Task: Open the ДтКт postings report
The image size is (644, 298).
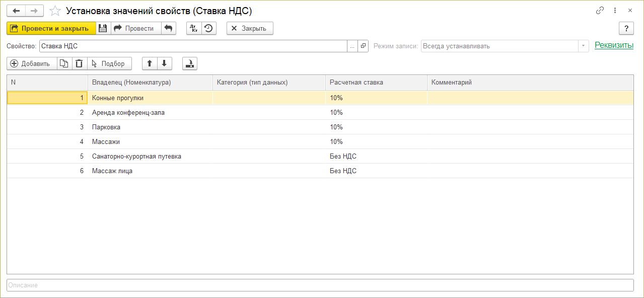Action: click(194, 29)
